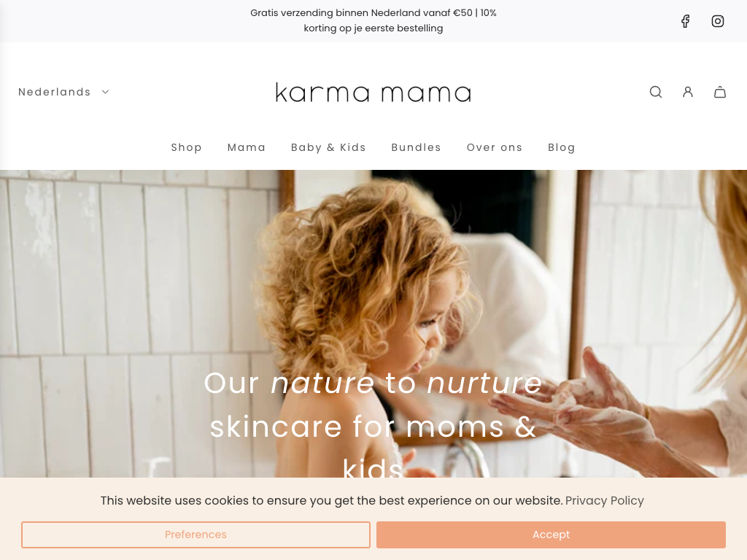Click the karma mama logo
747x560 pixels.
(x=373, y=93)
